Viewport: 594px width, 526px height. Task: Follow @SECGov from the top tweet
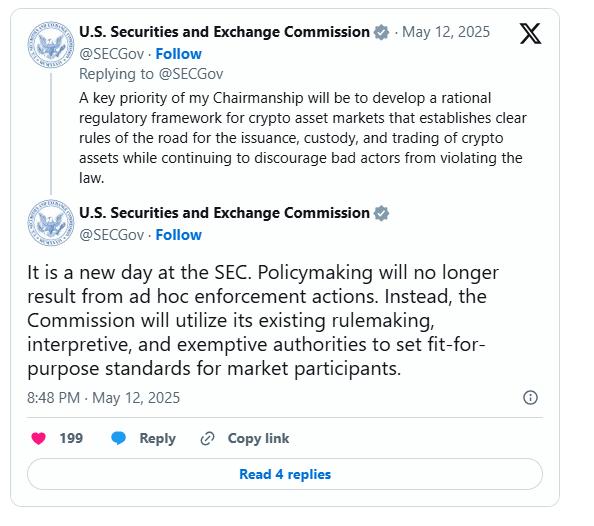pyautogui.click(x=178, y=54)
